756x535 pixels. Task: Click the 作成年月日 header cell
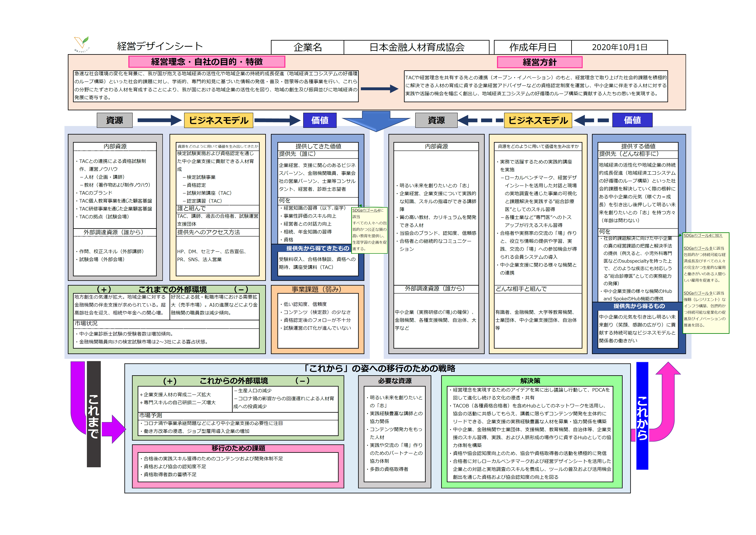533,47
